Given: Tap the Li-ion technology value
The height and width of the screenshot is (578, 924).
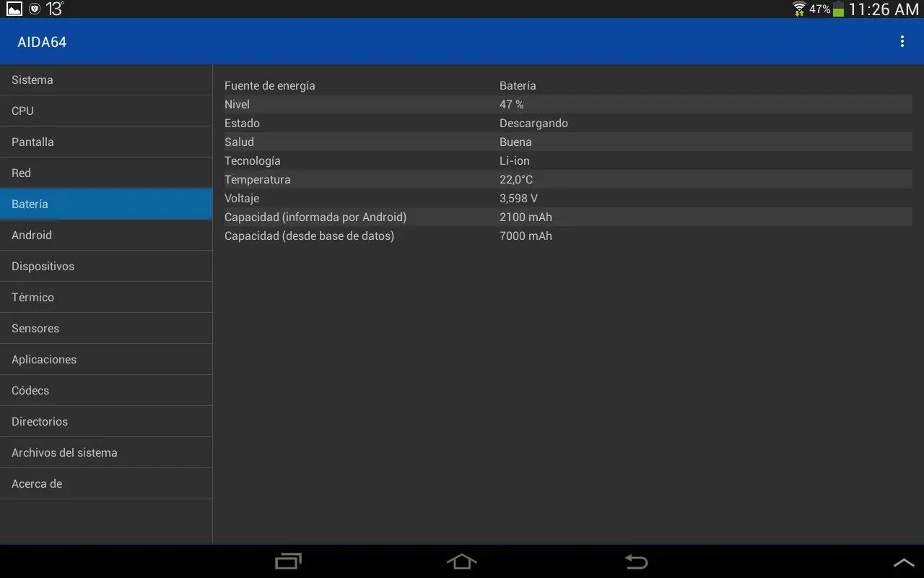Looking at the screenshot, I should tap(515, 161).
